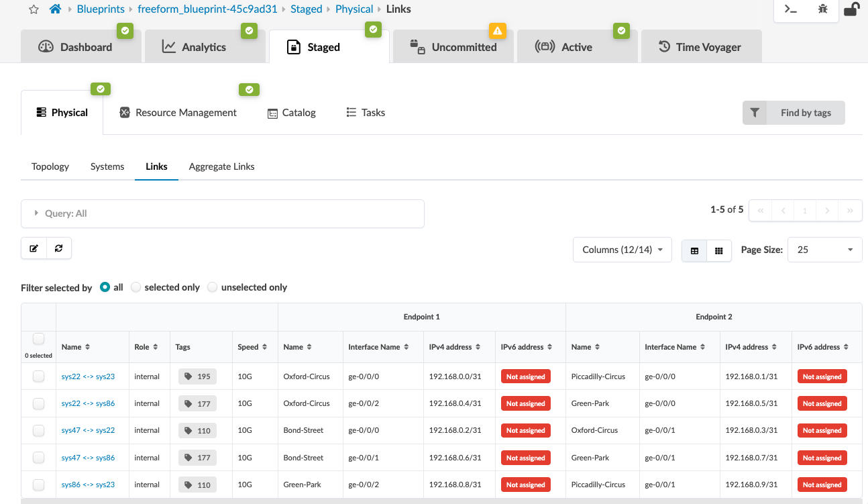The width and height of the screenshot is (868, 504).
Task: Switch to compact grid view icon
Action: pyautogui.click(x=719, y=250)
